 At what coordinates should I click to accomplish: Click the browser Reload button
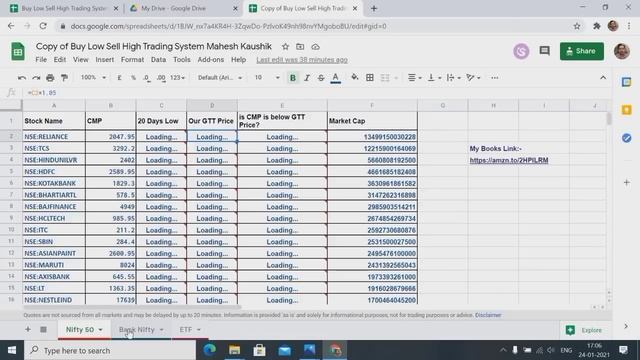[43, 26]
